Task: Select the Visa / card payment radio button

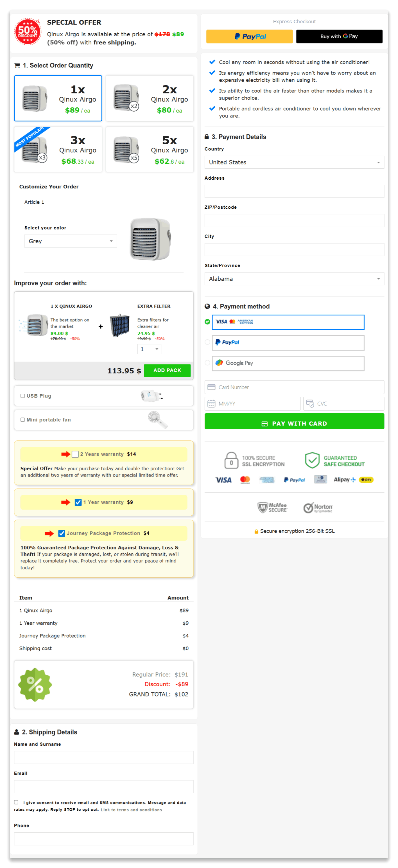Action: pos(207,322)
